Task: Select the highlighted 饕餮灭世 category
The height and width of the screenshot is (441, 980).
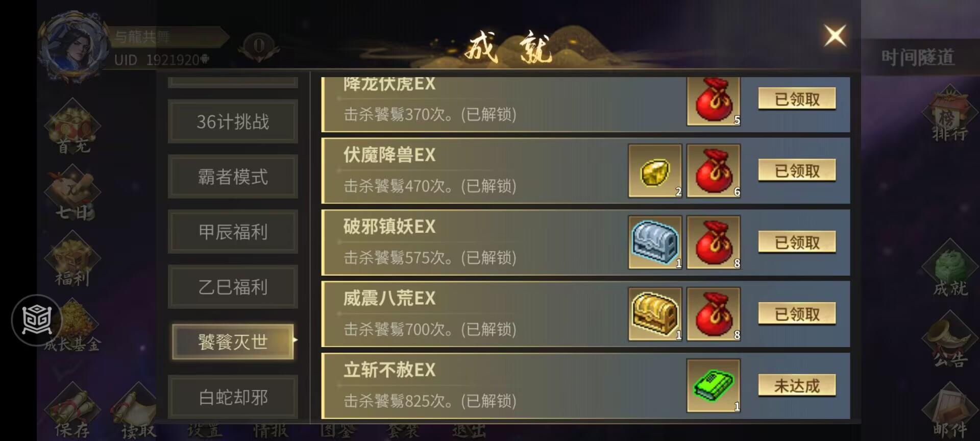Action: [x=233, y=341]
